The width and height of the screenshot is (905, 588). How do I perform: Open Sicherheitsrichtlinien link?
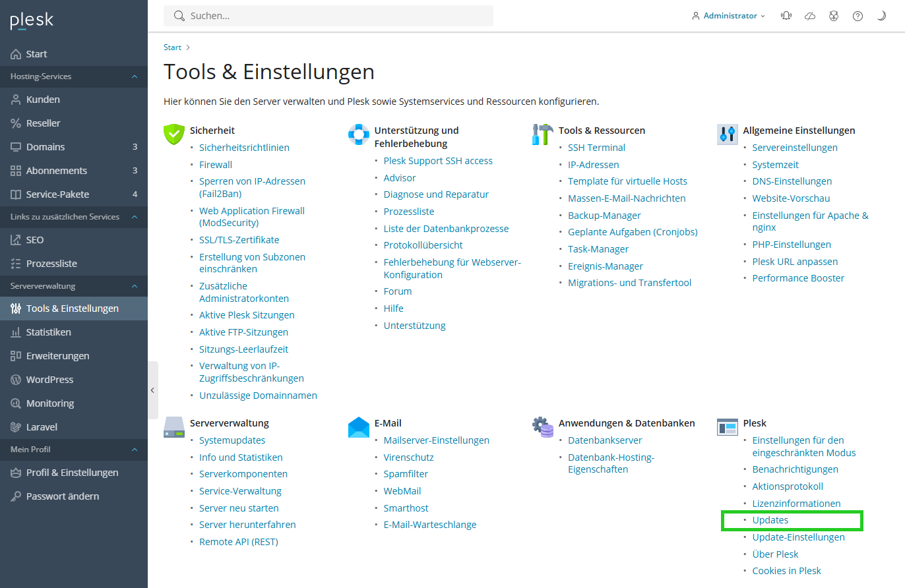coord(244,148)
